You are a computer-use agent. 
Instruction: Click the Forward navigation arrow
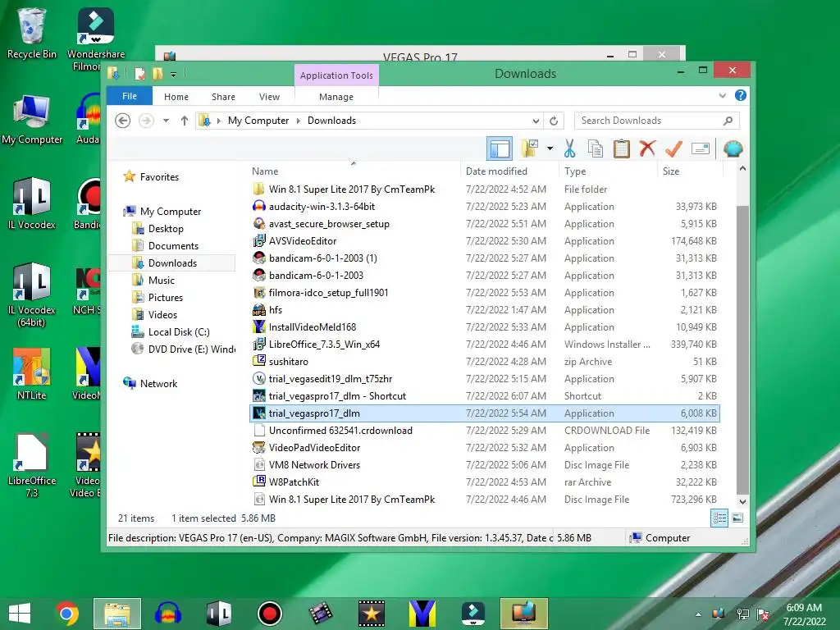pos(146,121)
